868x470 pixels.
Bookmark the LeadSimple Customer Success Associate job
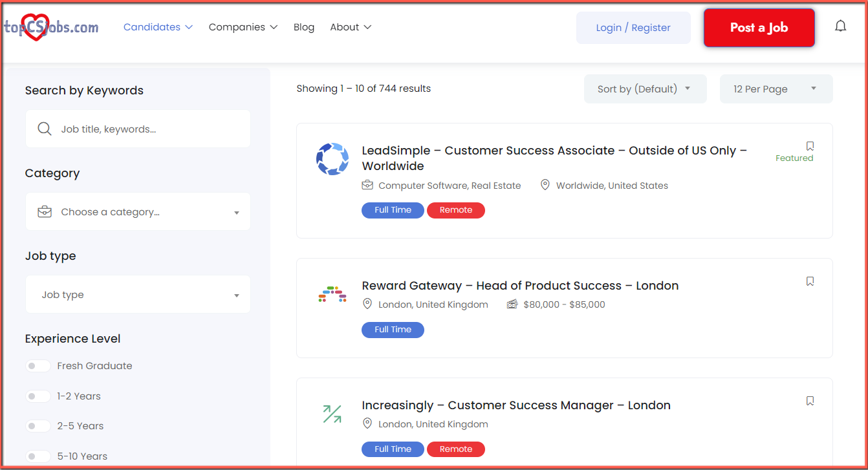pos(810,146)
